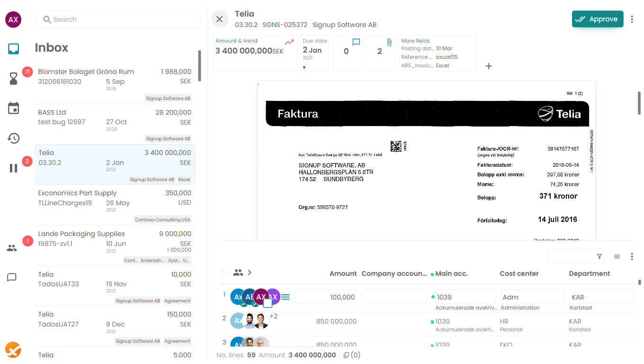The width and height of the screenshot is (644, 364).
Task: Open the Amount & trend card
Action: pyautogui.click(x=255, y=53)
